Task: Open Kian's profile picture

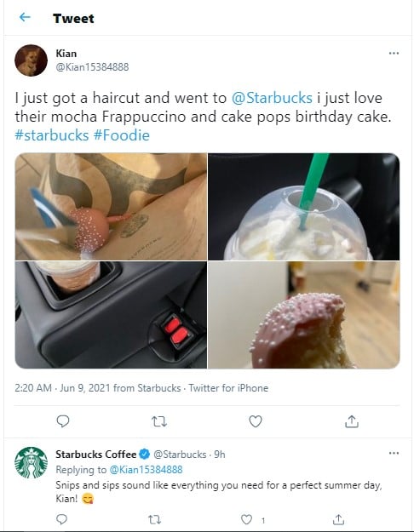Action: [31, 60]
